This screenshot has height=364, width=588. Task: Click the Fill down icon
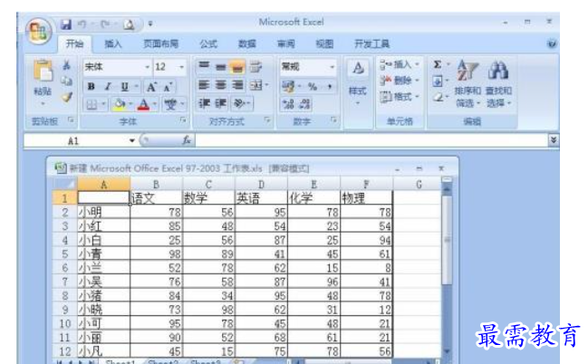[438, 81]
